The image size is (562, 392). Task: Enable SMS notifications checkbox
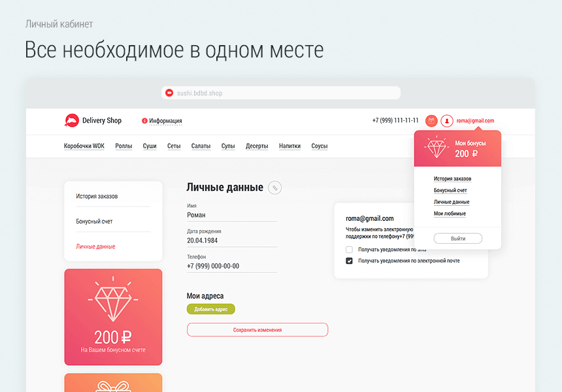click(x=349, y=249)
